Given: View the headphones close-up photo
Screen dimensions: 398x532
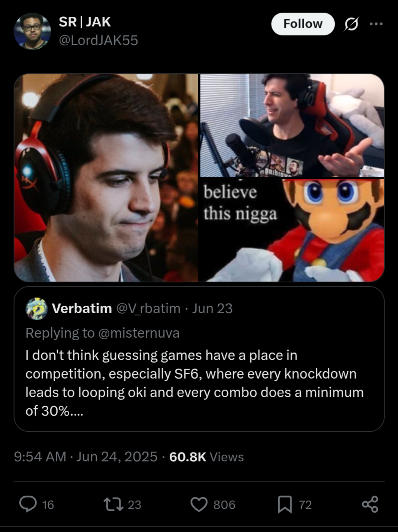Looking at the screenshot, I should point(106,178).
